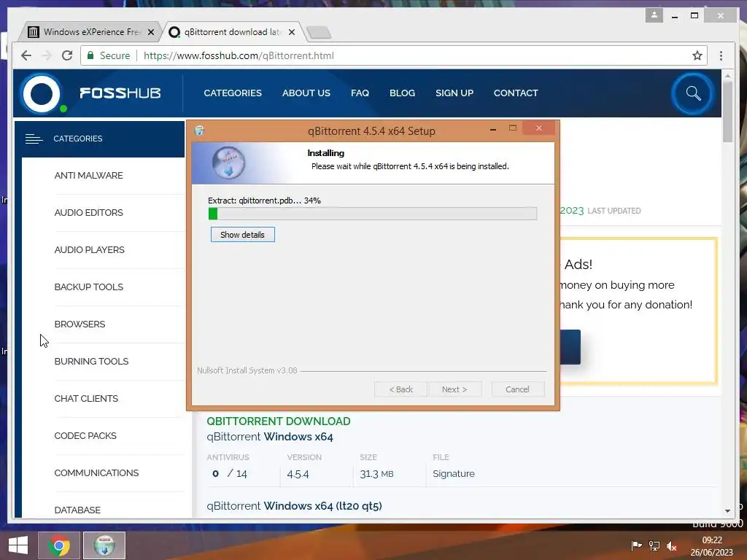Open the CATEGORIES nav menu
The width and height of the screenshot is (747, 560).
(233, 93)
